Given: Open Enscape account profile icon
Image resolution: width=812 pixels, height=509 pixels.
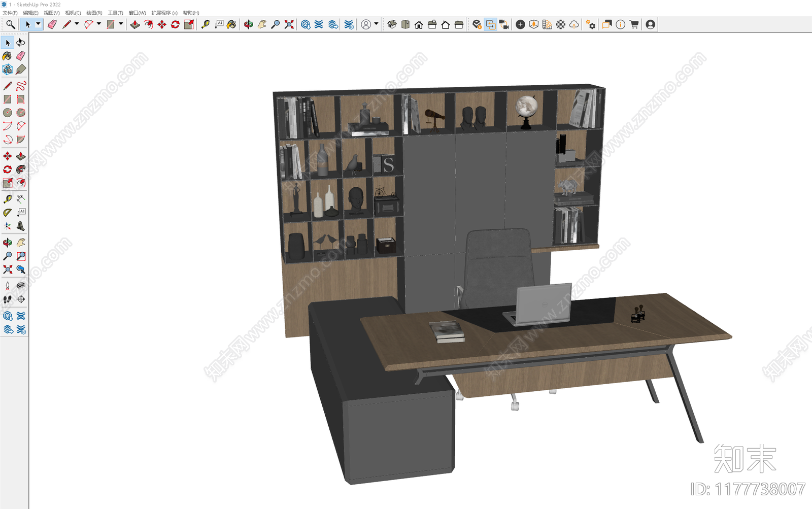Looking at the screenshot, I should [x=650, y=24].
